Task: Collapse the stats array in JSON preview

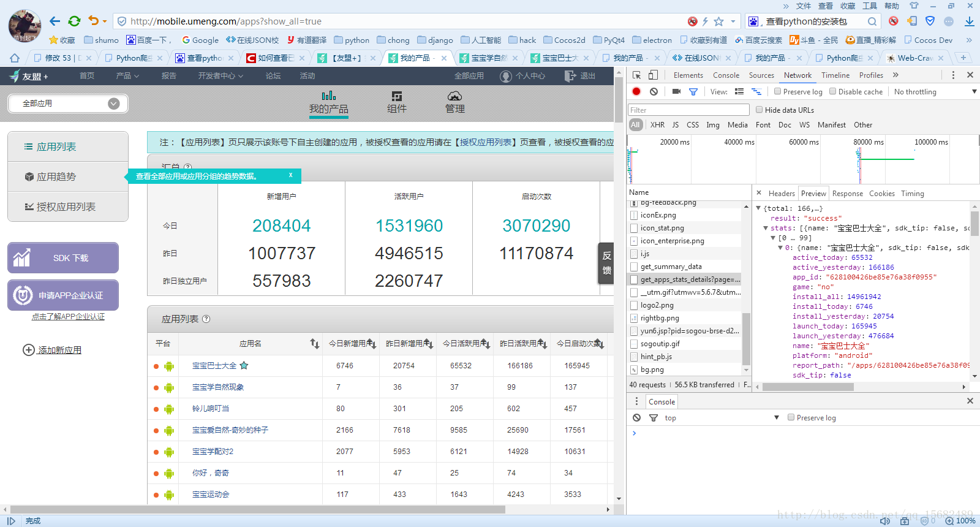Action: pyautogui.click(x=765, y=228)
